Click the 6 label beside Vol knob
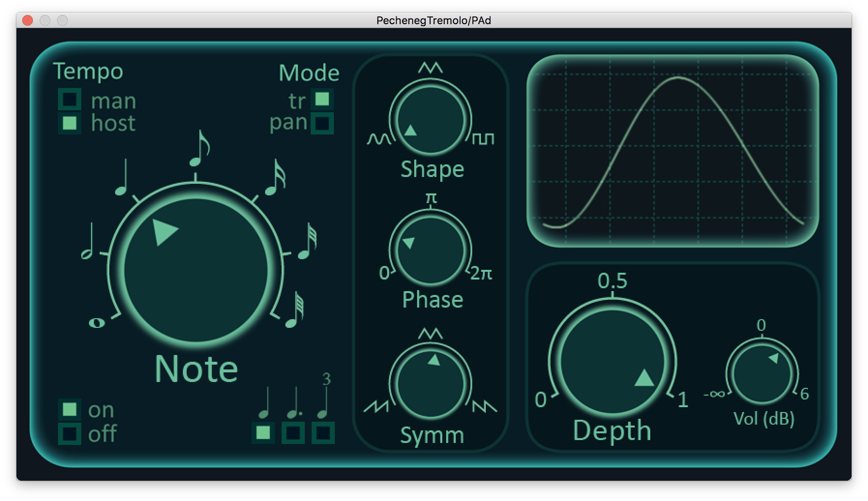This screenshot has width=868, height=501. pos(805,394)
